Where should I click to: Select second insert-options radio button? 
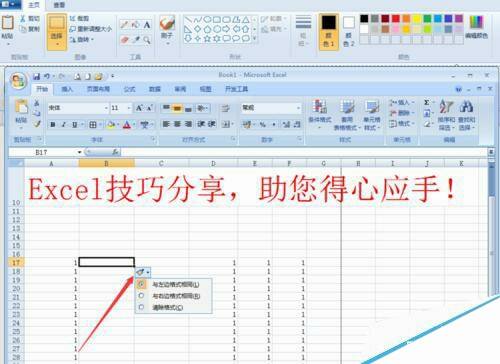(x=141, y=296)
